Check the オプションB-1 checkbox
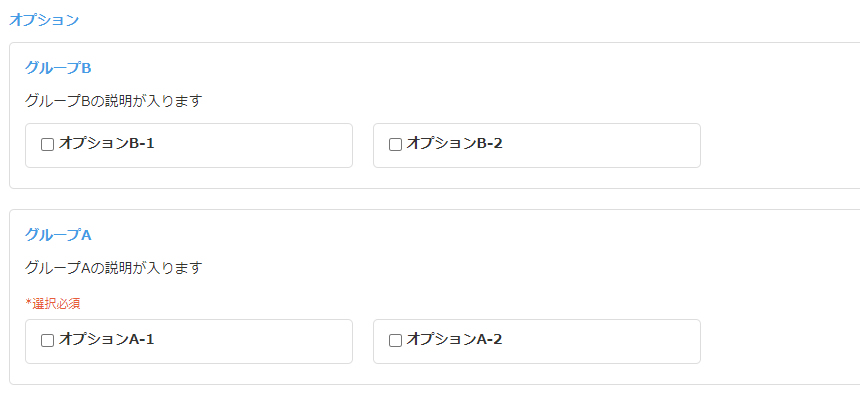 [x=47, y=144]
